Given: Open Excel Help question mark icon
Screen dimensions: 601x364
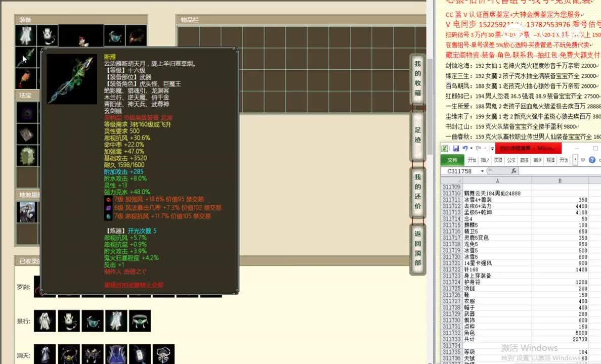Looking at the screenshot, I should (592, 160).
